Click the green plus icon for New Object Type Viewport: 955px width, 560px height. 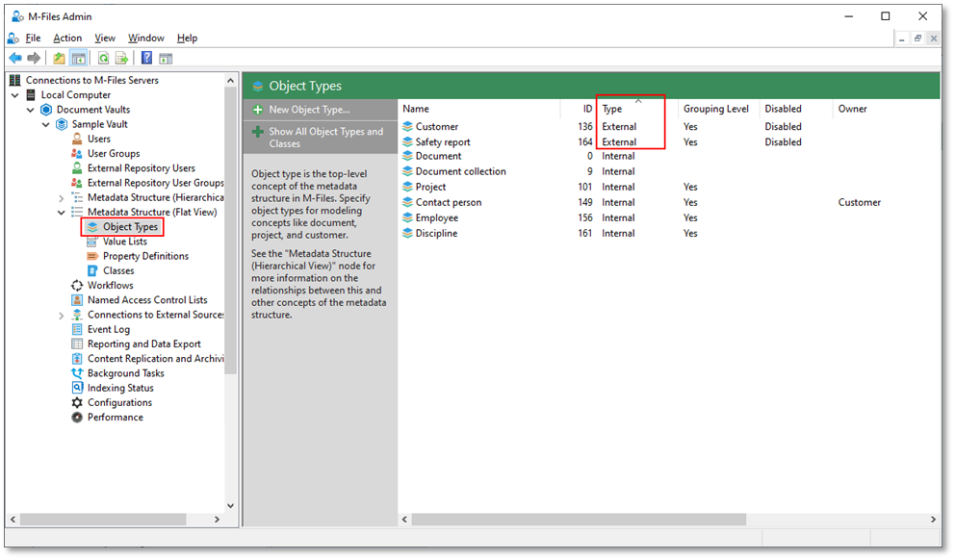(258, 110)
